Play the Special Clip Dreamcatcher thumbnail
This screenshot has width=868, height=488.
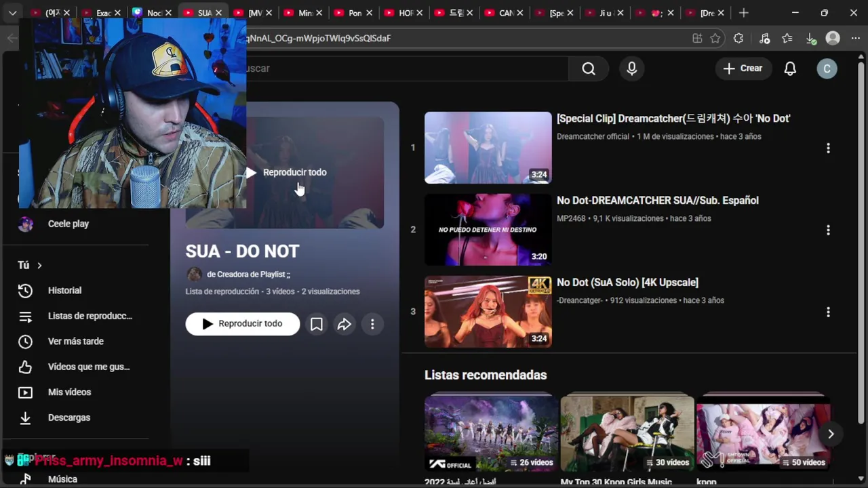coord(488,148)
